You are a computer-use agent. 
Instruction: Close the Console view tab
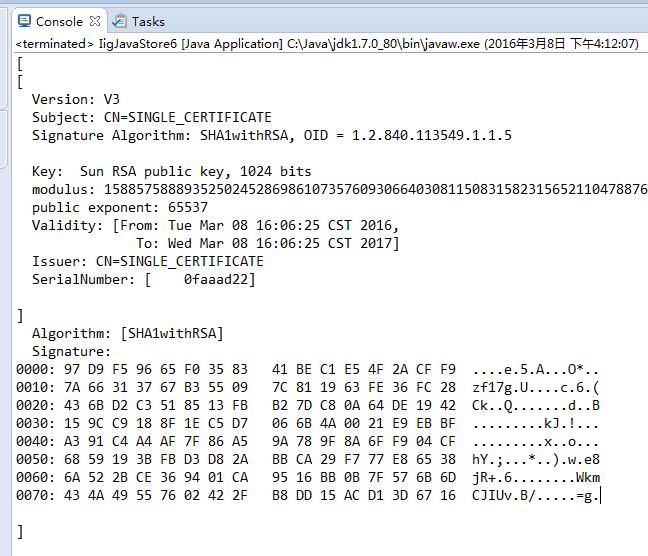click(x=95, y=21)
